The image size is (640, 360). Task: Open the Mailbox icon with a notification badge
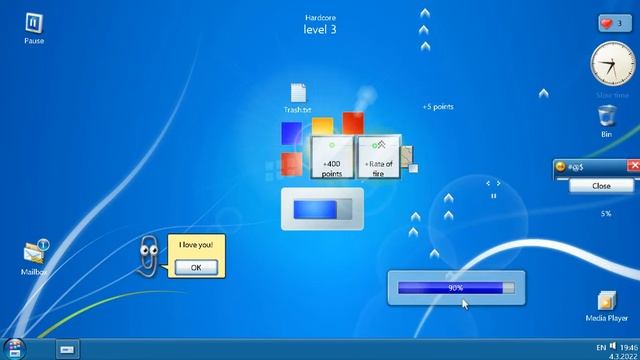point(36,252)
